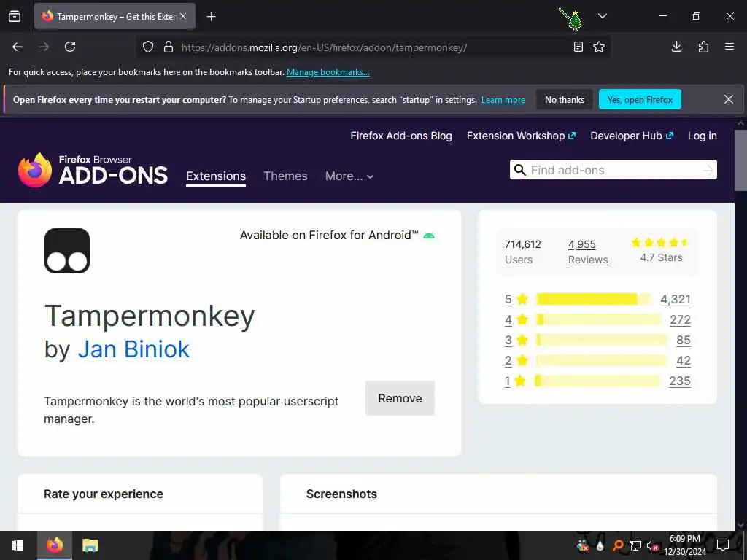The width and height of the screenshot is (747, 560).
Task: Open the network tray icon
Action: tap(635, 545)
